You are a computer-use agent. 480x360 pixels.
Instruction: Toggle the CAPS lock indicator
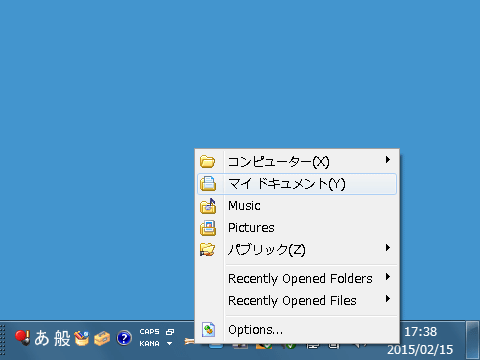point(149,332)
